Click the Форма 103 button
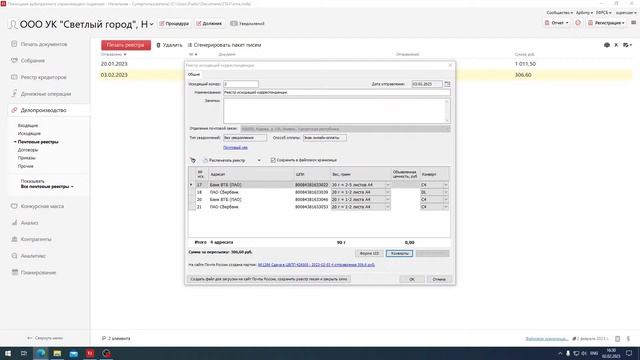Image resolution: width=640 pixels, height=360 pixels. pyautogui.click(x=369, y=253)
